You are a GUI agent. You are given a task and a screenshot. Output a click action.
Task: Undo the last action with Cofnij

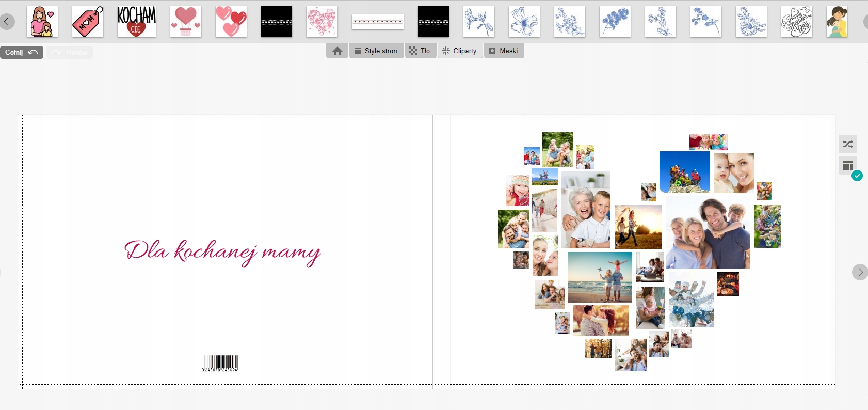(x=22, y=52)
